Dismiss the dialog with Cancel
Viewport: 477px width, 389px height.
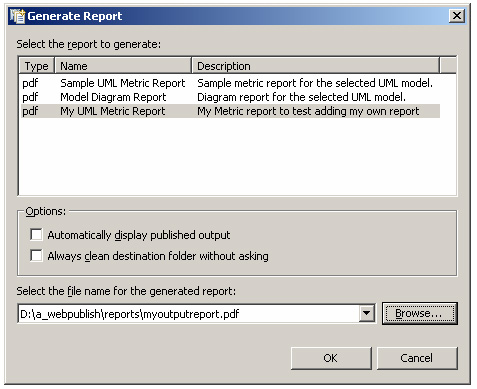417,358
